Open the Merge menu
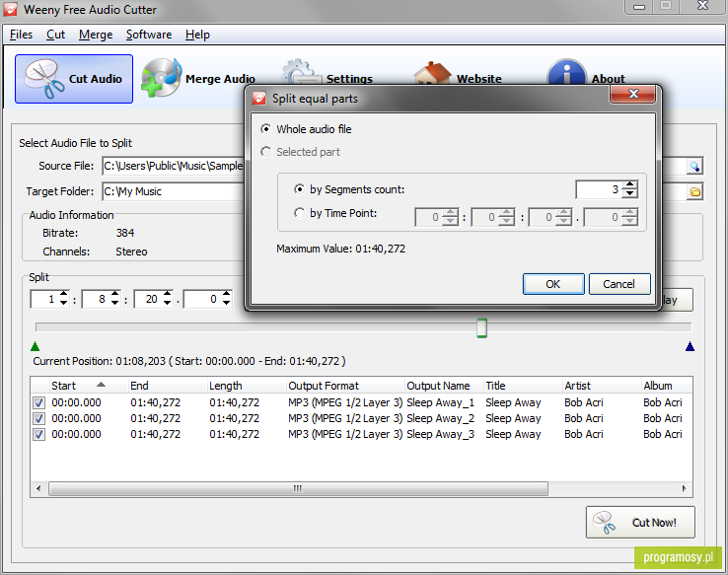Image resolution: width=728 pixels, height=575 pixels. pyautogui.click(x=96, y=35)
